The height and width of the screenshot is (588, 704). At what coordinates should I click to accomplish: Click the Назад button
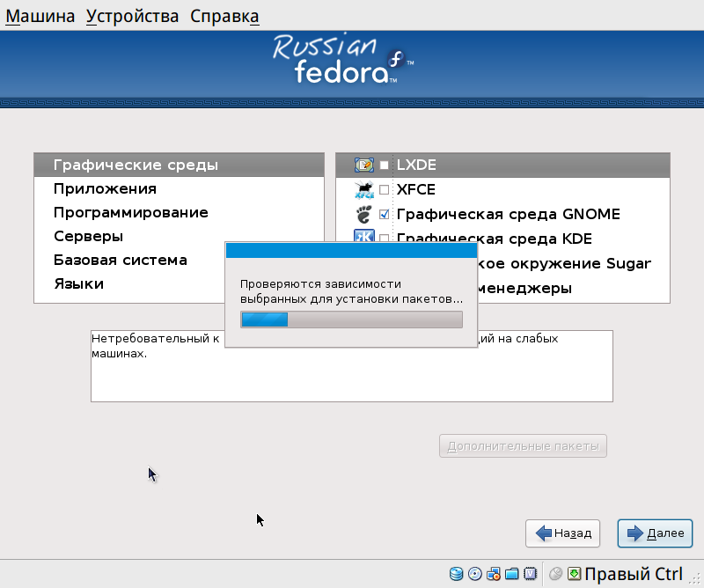(x=562, y=533)
